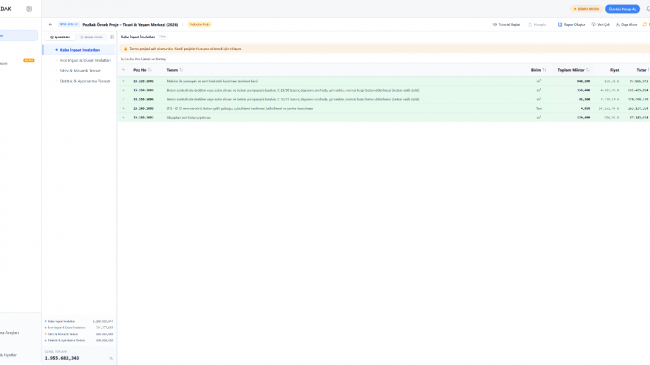Select Elektrik & Aydınlatma Tesisatı group

pos(85,81)
